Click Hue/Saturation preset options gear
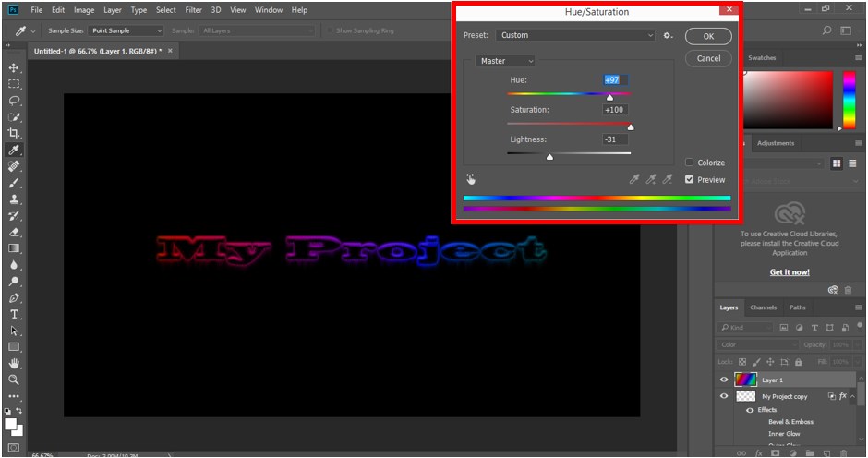868x458 pixels. pos(668,35)
